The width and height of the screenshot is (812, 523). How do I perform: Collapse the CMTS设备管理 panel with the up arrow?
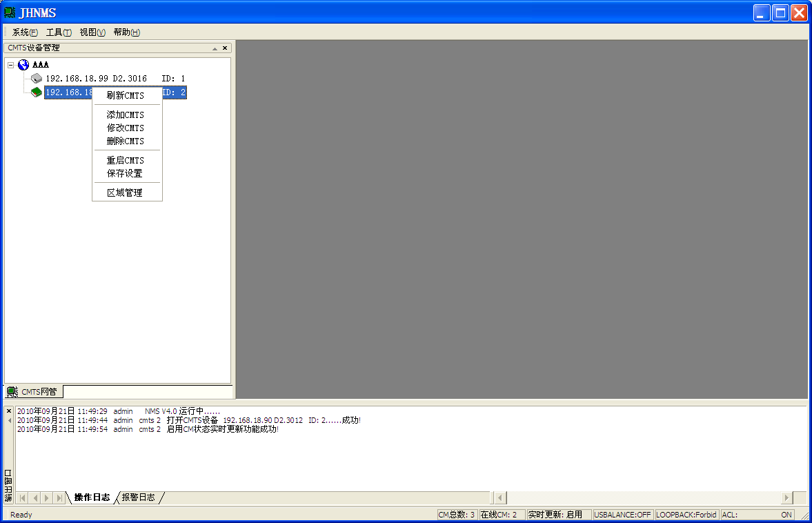[x=215, y=48]
